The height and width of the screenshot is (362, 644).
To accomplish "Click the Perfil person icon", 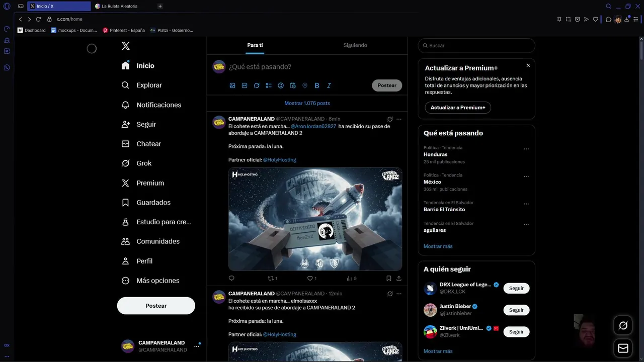I will [x=126, y=261].
